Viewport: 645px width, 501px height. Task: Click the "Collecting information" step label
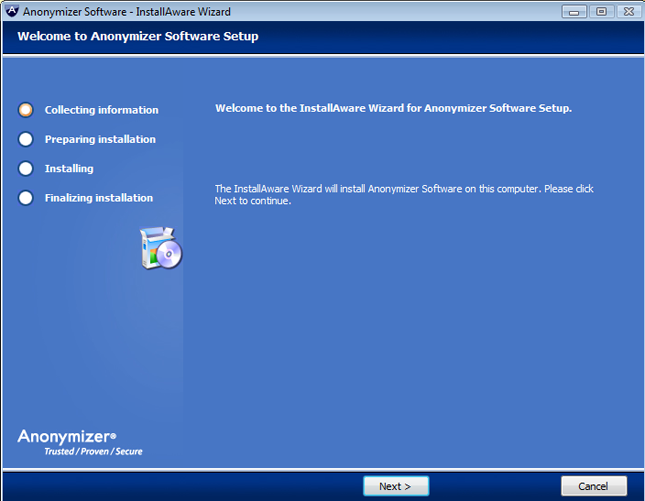pyautogui.click(x=101, y=110)
